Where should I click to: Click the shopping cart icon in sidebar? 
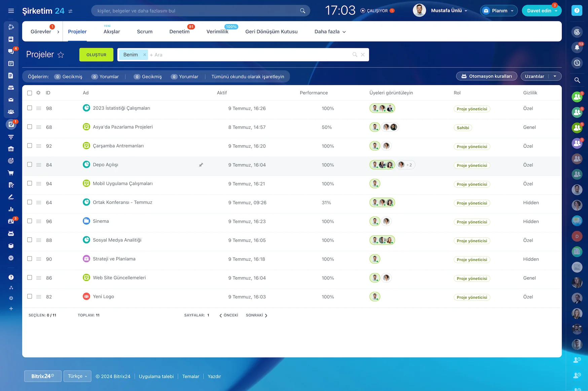pyautogui.click(x=11, y=173)
